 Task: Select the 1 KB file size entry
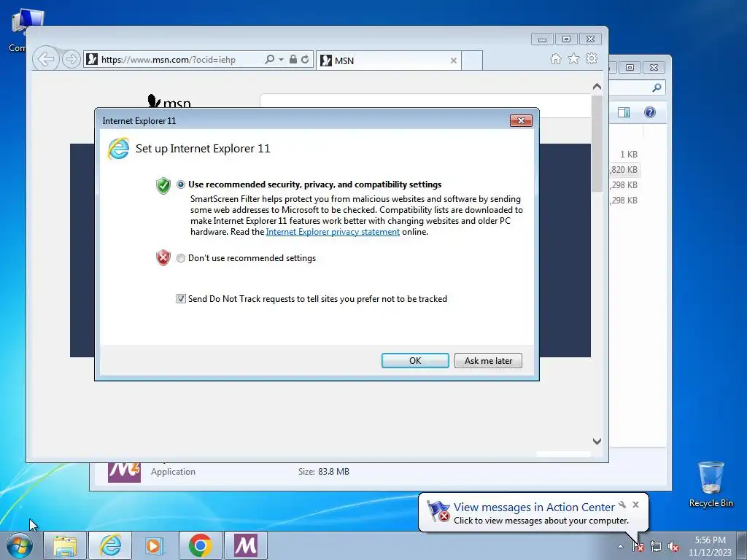628,155
